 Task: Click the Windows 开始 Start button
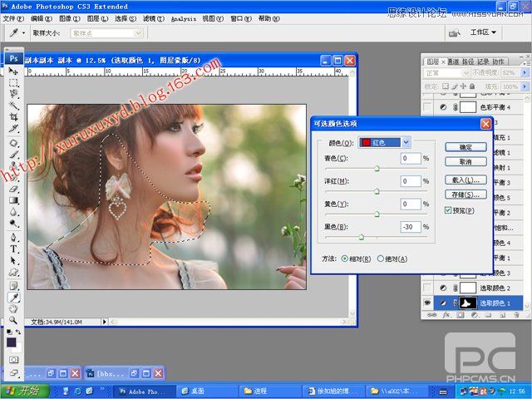click(x=24, y=391)
